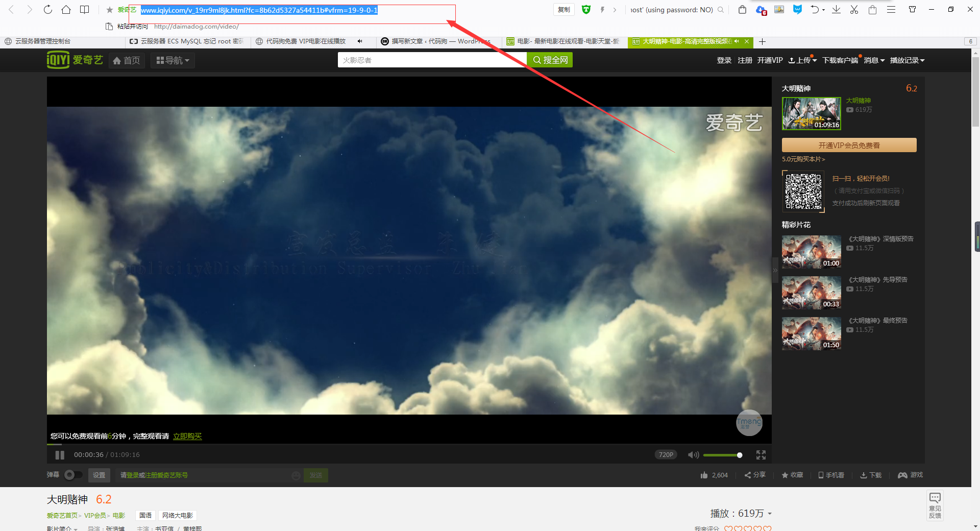Image resolution: width=980 pixels, height=531 pixels.
Task: Go back using the browser back arrow
Action: tap(11, 10)
